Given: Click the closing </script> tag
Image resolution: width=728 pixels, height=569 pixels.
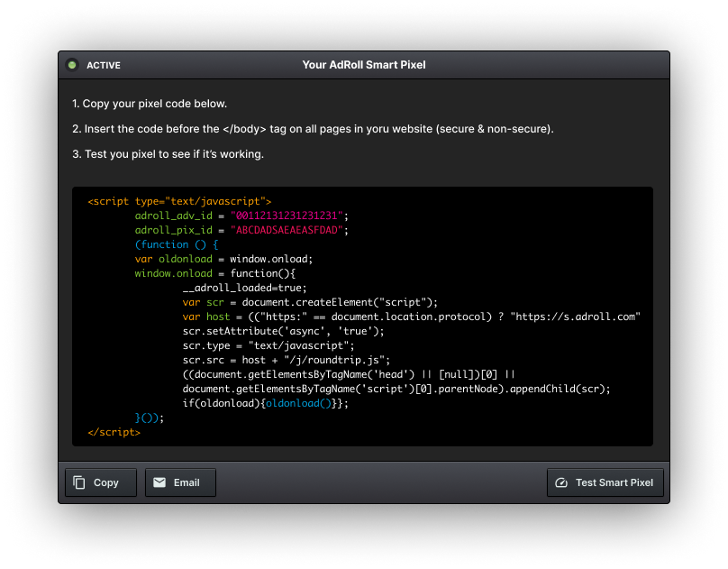Looking at the screenshot, I should click(x=114, y=432).
